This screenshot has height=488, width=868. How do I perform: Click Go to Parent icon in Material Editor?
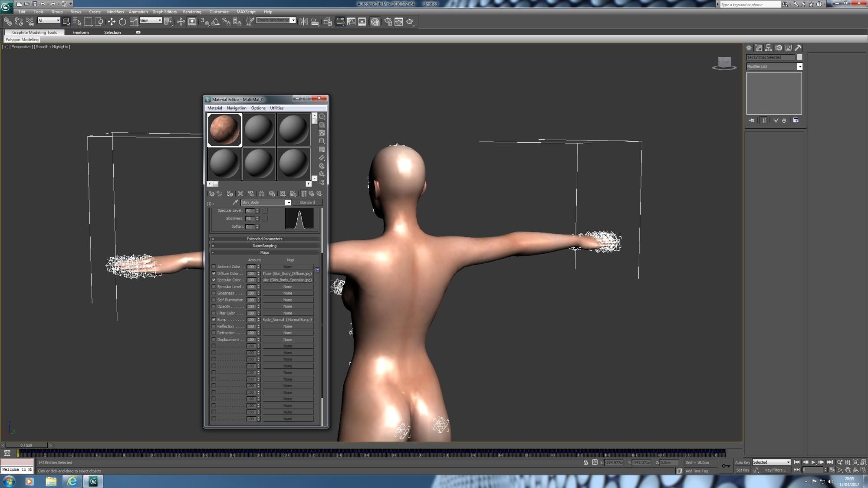312,193
